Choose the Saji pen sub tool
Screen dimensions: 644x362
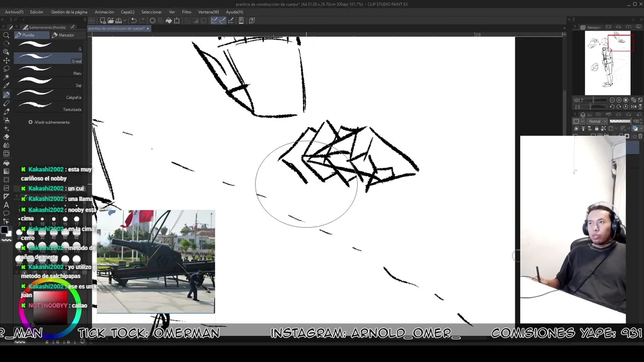tap(48, 82)
